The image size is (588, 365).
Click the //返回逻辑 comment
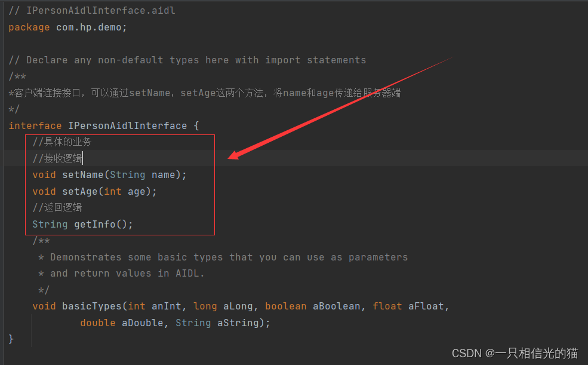tap(57, 208)
